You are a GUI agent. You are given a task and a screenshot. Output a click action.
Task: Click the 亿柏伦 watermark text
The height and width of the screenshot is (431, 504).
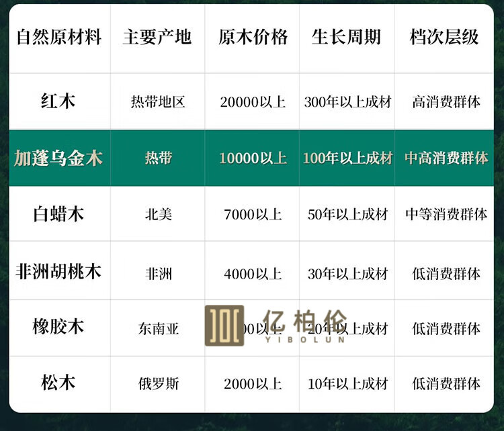(304, 321)
